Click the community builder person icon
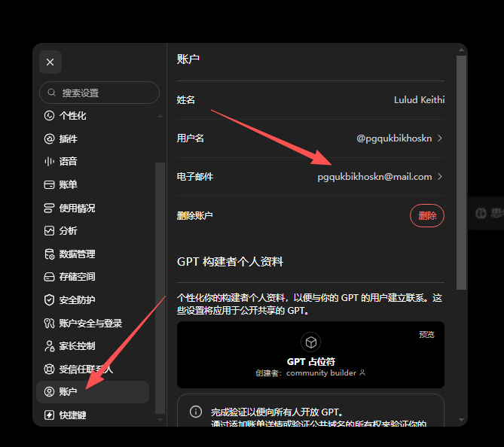The height and width of the screenshot is (447, 504). click(x=362, y=372)
